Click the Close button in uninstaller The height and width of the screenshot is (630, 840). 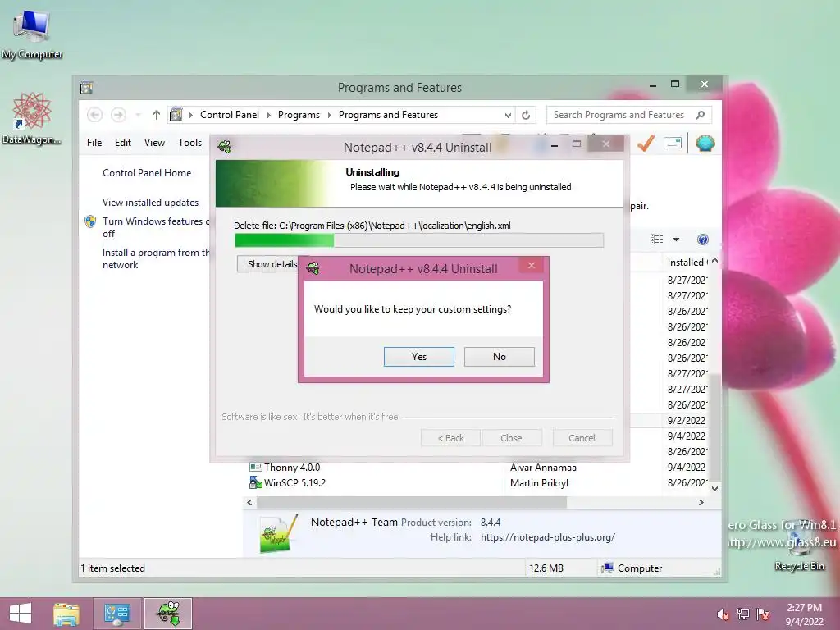coord(511,438)
